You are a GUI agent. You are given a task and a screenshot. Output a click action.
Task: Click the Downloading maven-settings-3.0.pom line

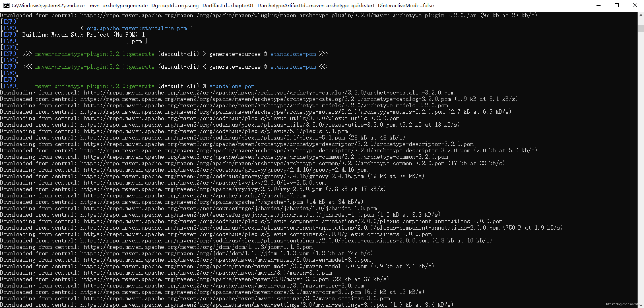195,299
